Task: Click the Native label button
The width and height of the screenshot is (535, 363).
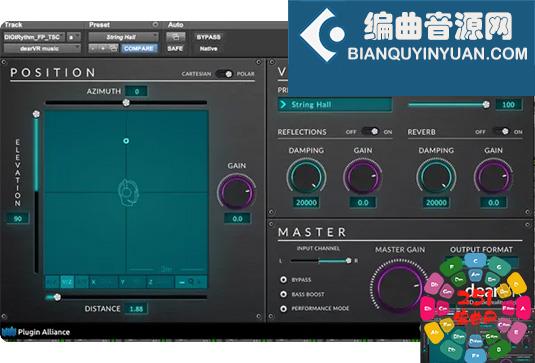Action: [x=208, y=48]
